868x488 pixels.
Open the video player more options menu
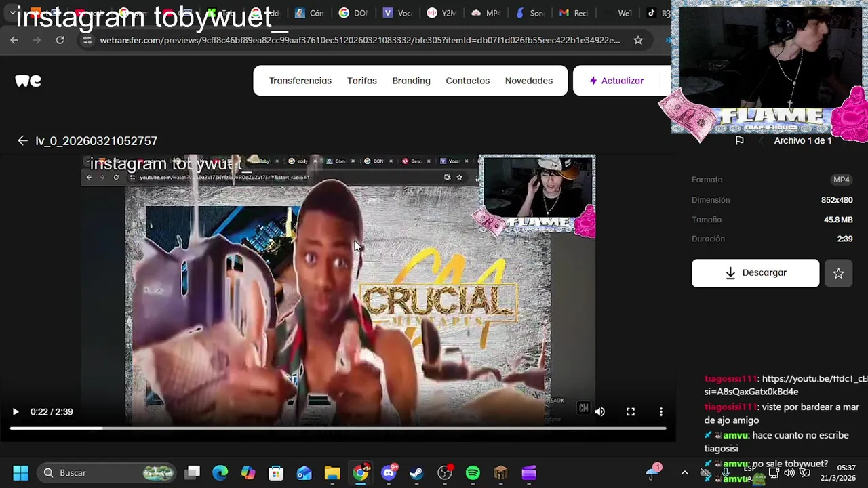click(x=660, y=411)
